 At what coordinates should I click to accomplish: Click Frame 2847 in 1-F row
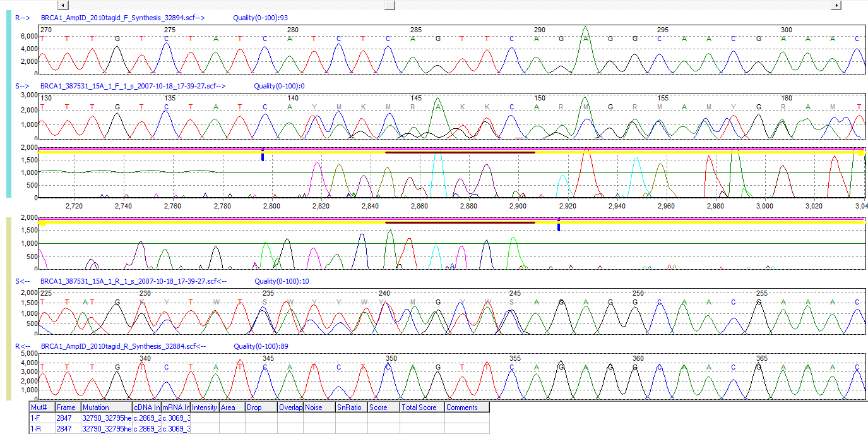68,418
